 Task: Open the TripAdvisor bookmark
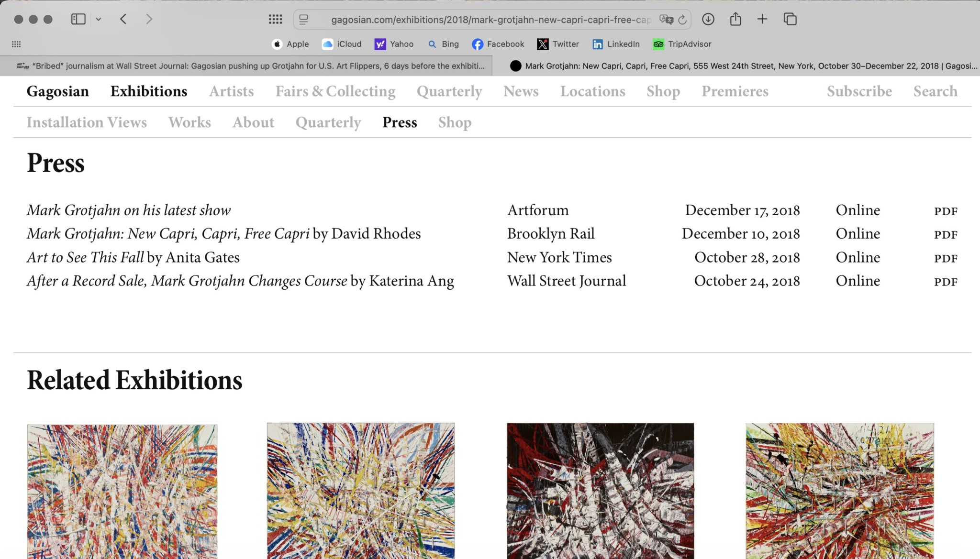coord(682,44)
